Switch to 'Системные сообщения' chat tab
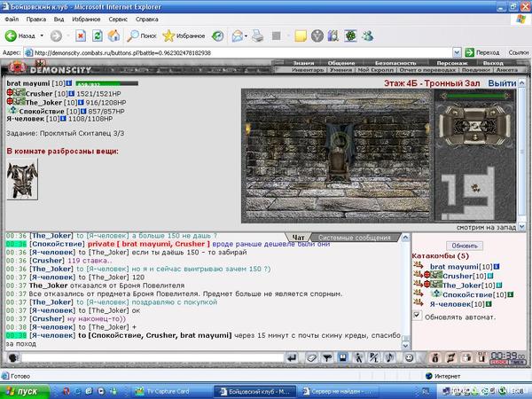 [354, 238]
